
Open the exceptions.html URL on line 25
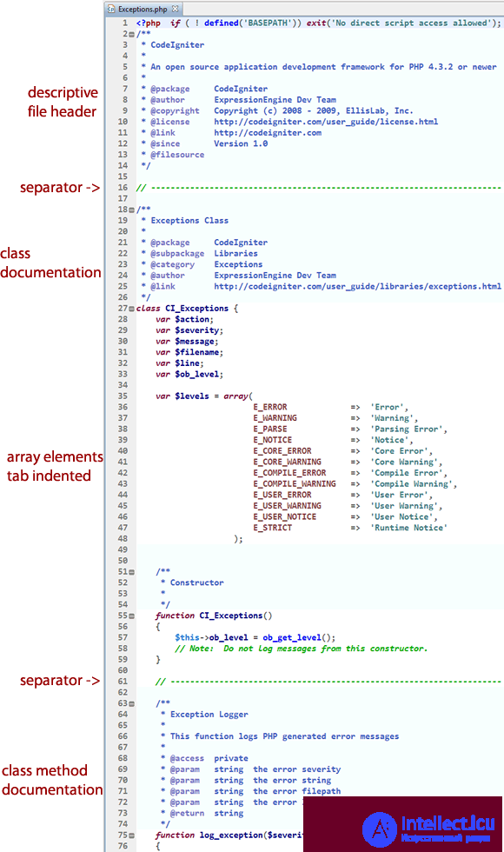[x=357, y=286]
